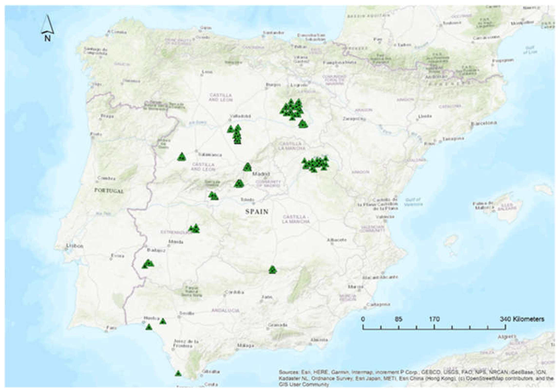Image resolution: width=559 pixels, height=392 pixels.
Task: Select the lone green marker north of Jaén
Action: click(x=272, y=270)
